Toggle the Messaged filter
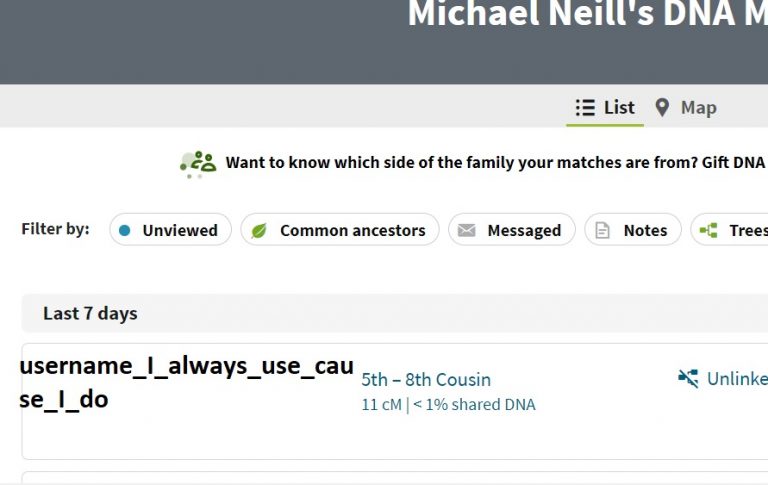The height and width of the screenshot is (485, 768). pyautogui.click(x=512, y=230)
